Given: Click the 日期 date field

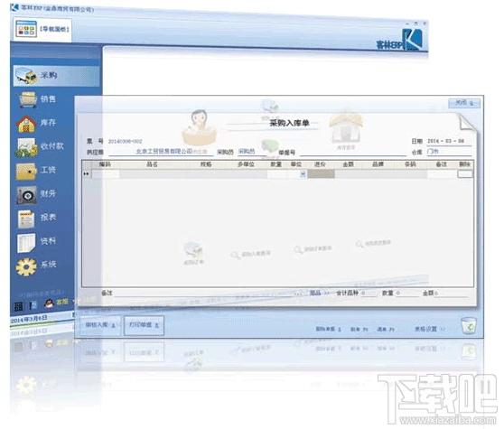Looking at the screenshot, I should (449, 141).
